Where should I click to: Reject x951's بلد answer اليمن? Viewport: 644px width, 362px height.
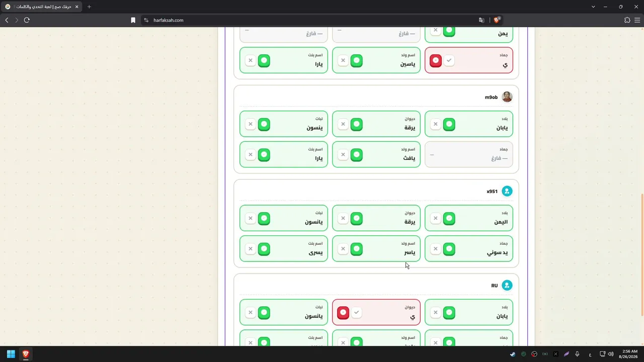(436, 219)
